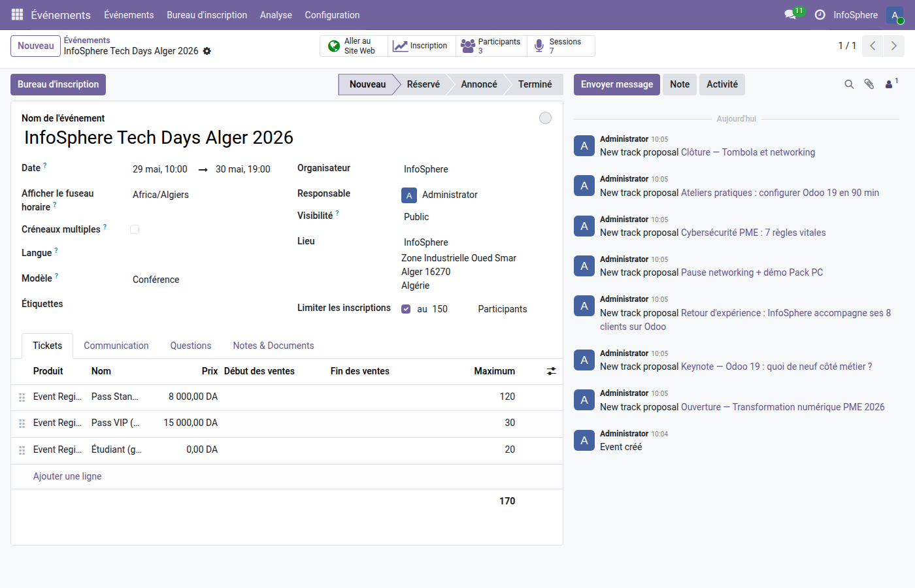
Task: Toggle the kanban state circle indicator
Action: point(545,118)
